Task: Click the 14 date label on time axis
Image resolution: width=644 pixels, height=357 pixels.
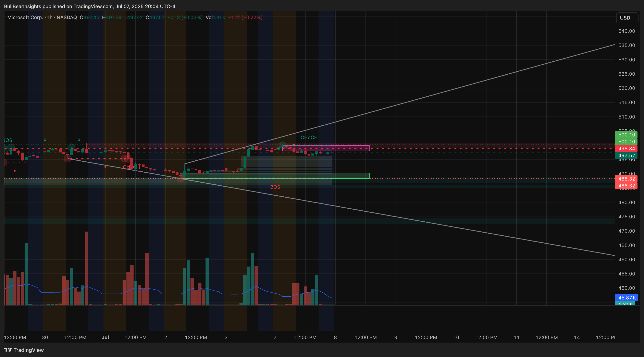Action: coord(577,337)
